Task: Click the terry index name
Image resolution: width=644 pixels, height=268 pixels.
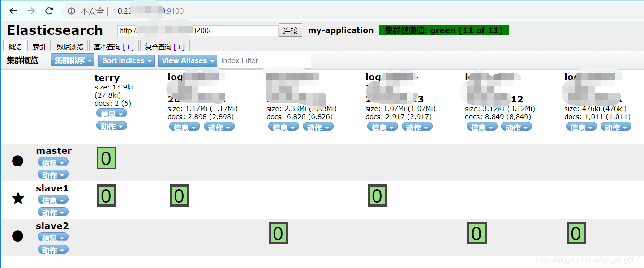Action: tap(107, 77)
